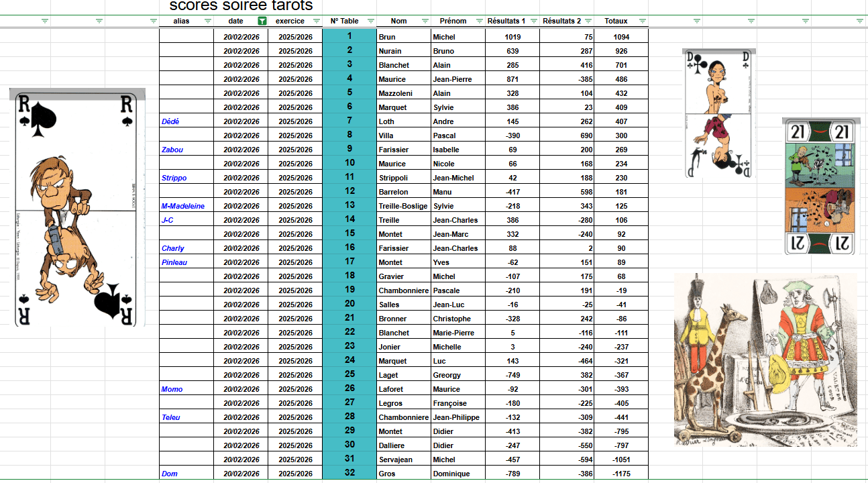The height and width of the screenshot is (483, 868).
Task: Click the filter icon in the exercice header
Action: [317, 21]
